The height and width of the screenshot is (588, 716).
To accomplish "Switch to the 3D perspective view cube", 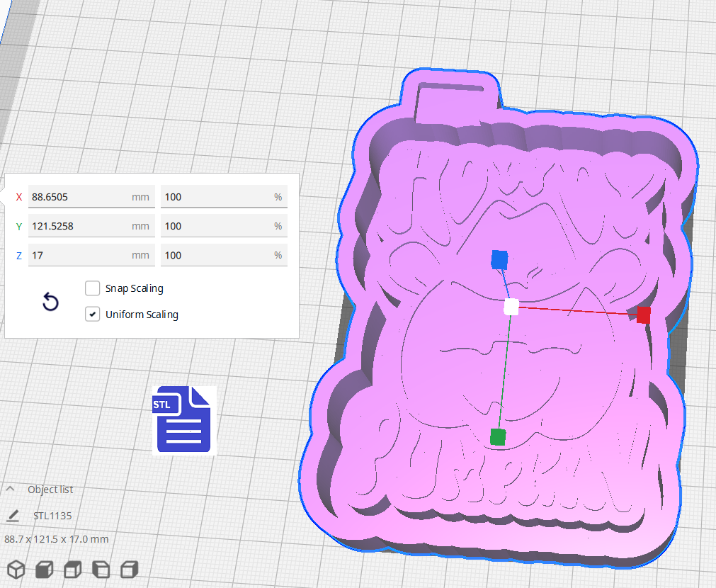I will [16, 569].
